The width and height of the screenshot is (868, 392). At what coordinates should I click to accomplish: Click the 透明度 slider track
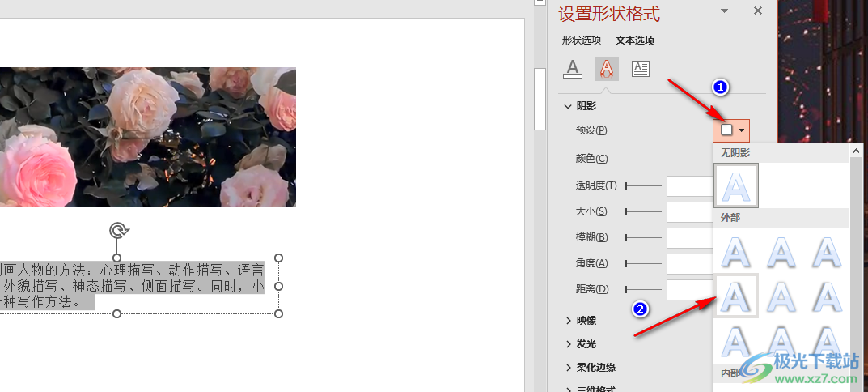pyautogui.click(x=643, y=185)
